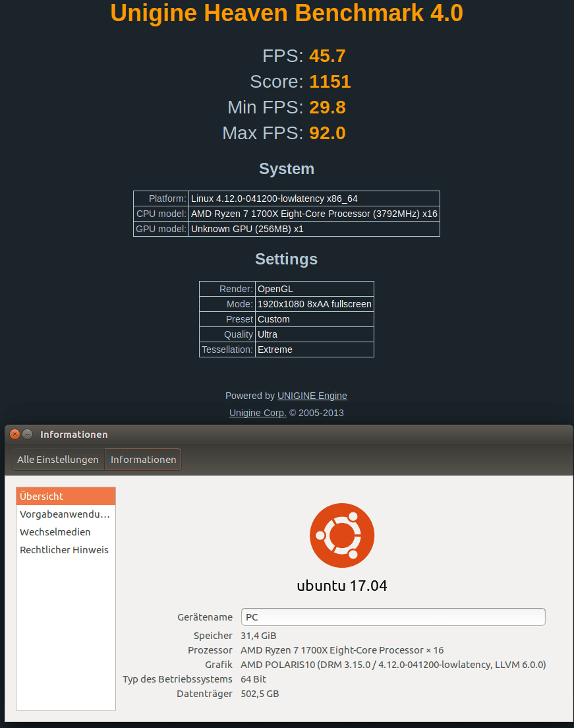
Task: Click the Render: label cell
Action: tap(227, 289)
